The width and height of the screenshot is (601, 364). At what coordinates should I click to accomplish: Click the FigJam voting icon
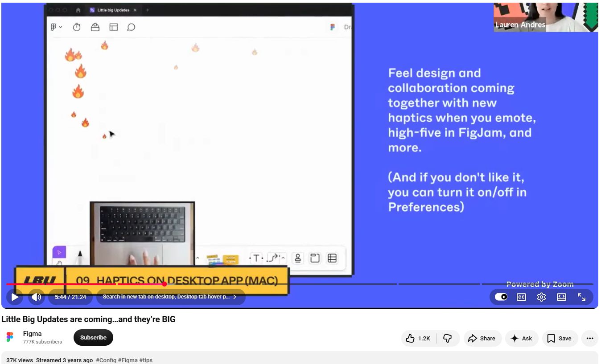tap(95, 27)
